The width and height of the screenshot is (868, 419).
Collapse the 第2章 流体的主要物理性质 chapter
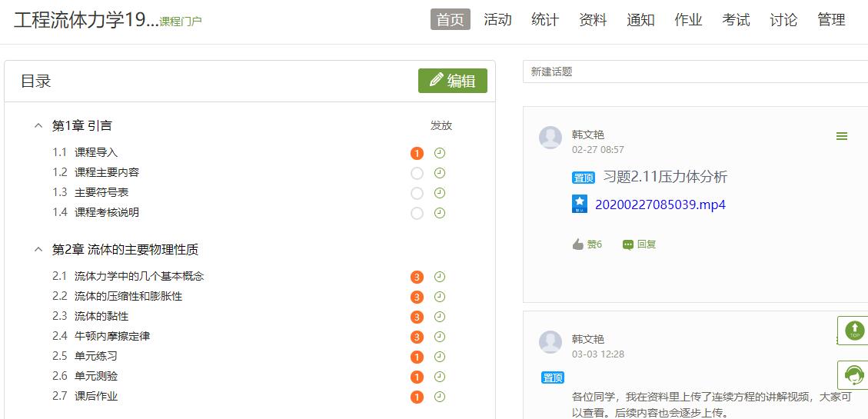coord(38,250)
